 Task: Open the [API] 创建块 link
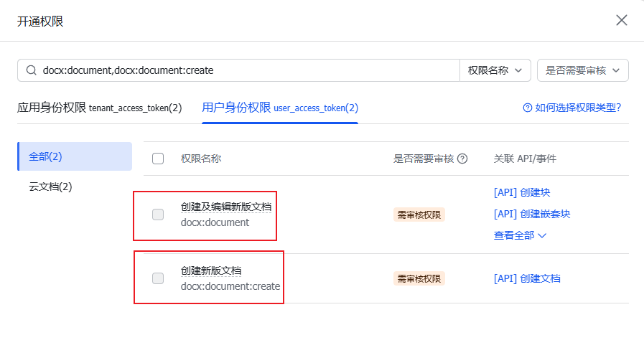point(522,192)
